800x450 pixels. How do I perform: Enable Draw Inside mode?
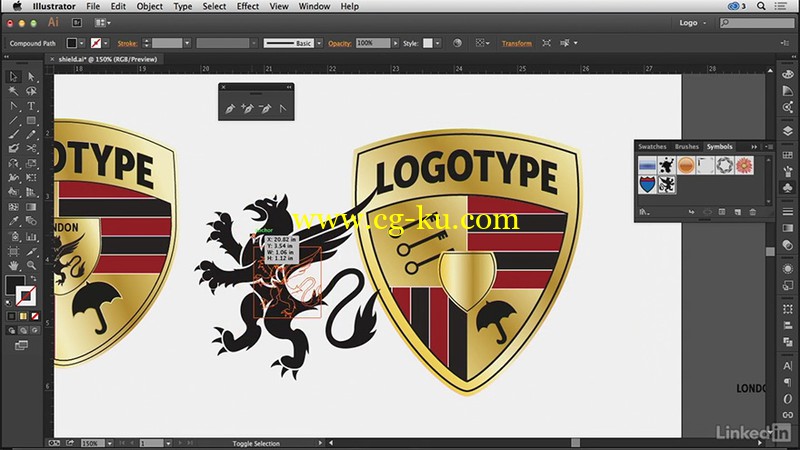(x=35, y=330)
